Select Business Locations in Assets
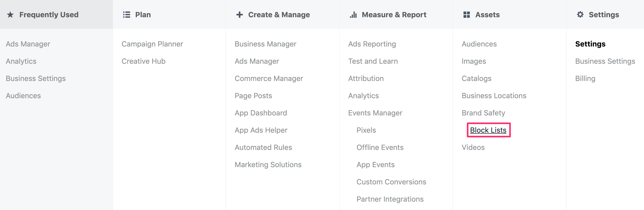This screenshot has height=210, width=644. [x=494, y=96]
